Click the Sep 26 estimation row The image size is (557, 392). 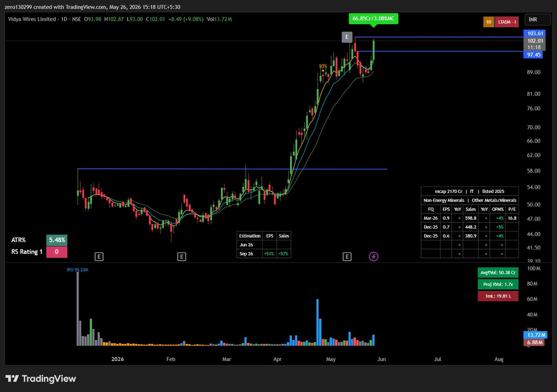[264, 254]
